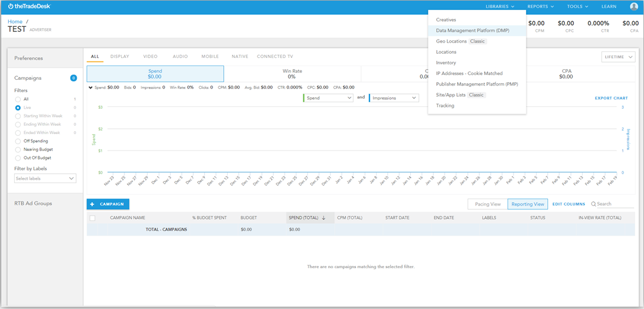Switch to the NATIVE tab
The width and height of the screenshot is (644, 309).
click(x=240, y=57)
